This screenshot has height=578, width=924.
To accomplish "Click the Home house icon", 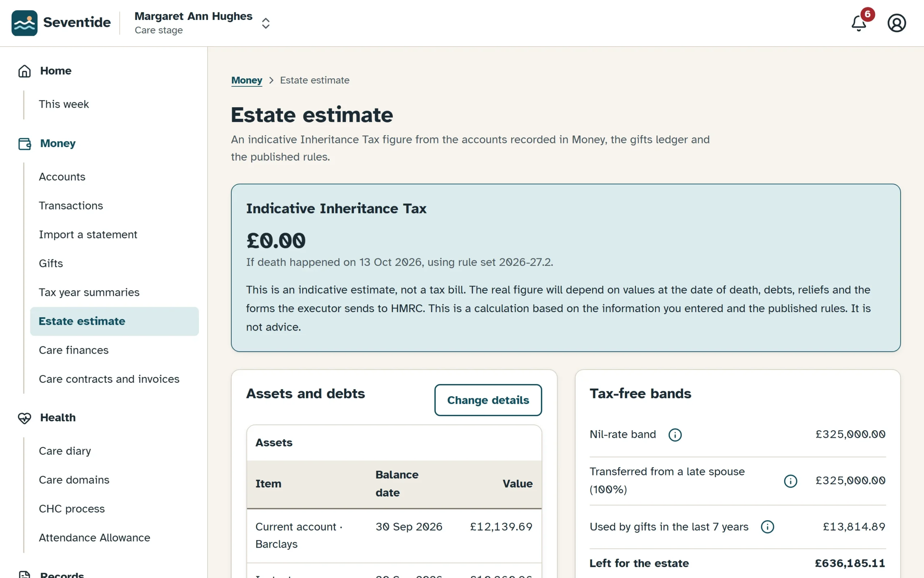I will pos(25,71).
